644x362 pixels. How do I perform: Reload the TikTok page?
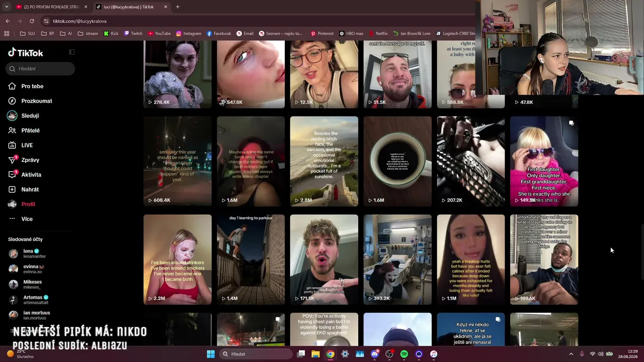(32, 21)
